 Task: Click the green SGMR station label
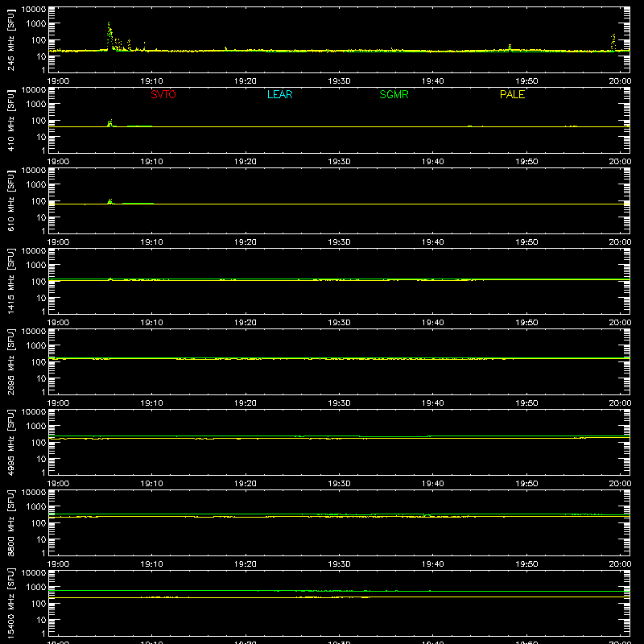(394, 94)
